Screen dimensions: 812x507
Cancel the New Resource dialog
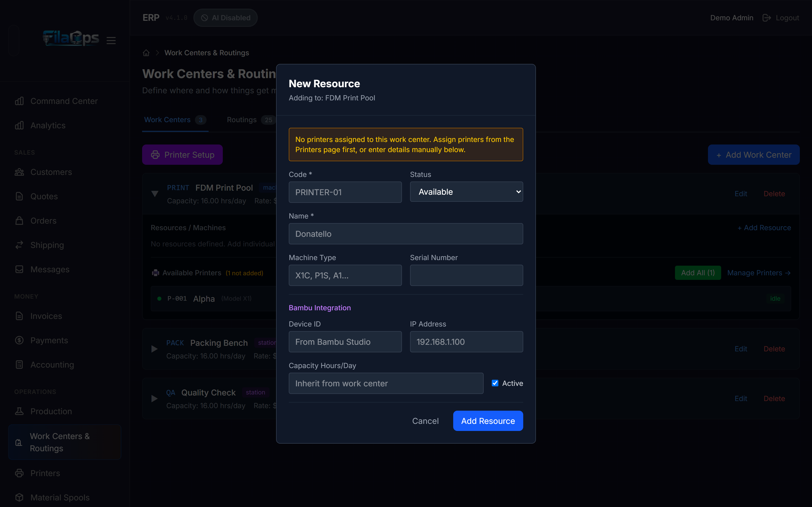point(425,421)
